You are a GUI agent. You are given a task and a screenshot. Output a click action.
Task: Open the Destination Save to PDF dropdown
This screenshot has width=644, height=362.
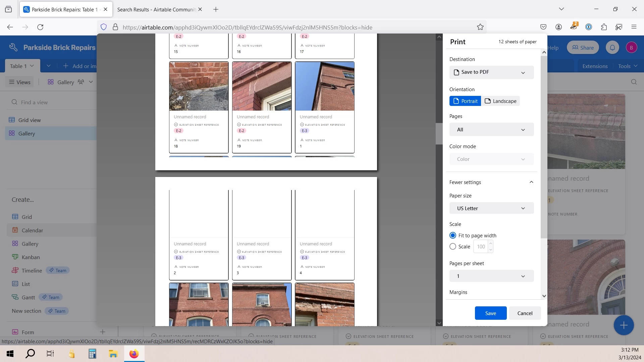(491, 72)
